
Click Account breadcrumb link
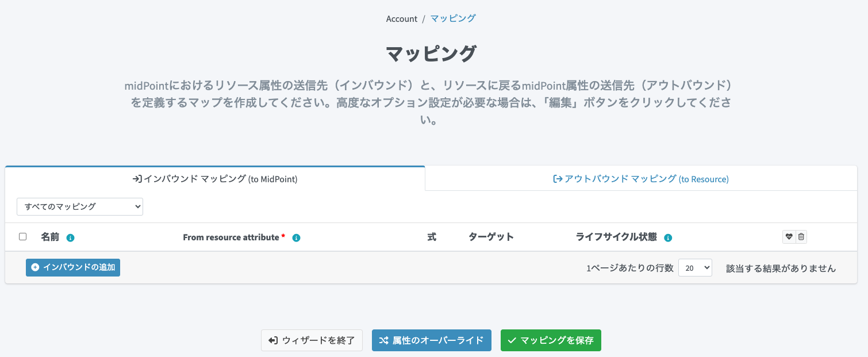402,18
